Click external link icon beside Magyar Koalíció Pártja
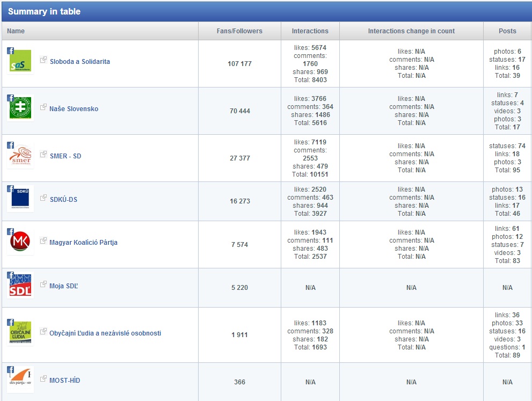This screenshot has width=532, height=401. [43, 240]
